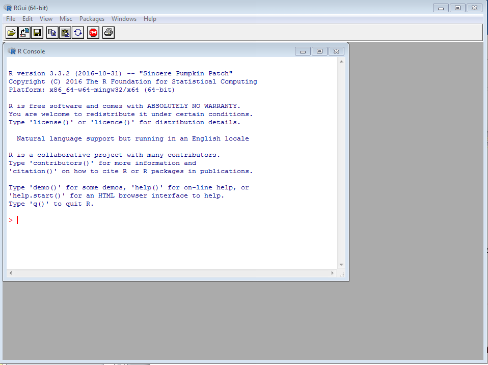Click the 'Platform: x86_64-w64-mingw32/x64' line

point(91,90)
